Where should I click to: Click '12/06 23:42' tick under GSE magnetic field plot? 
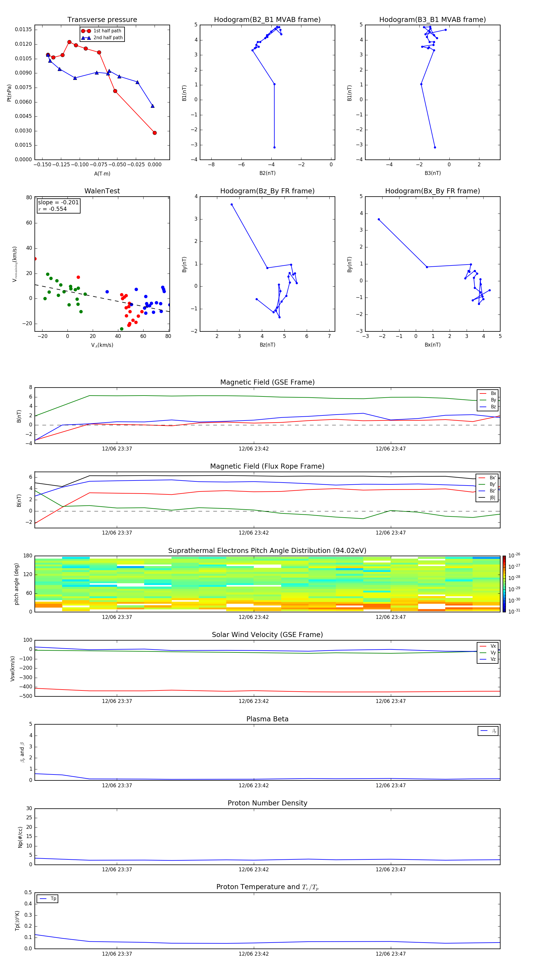point(254,448)
